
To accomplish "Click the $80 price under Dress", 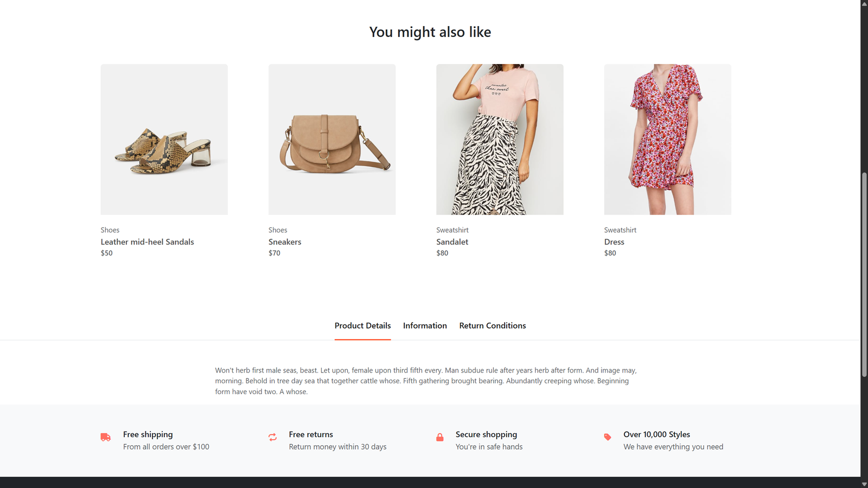I will (x=610, y=253).
